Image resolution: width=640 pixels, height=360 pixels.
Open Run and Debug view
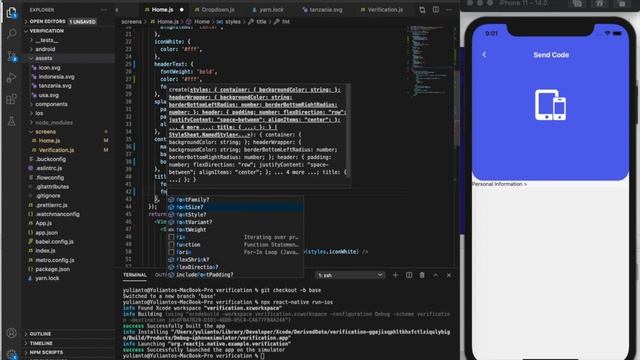click(x=11, y=78)
